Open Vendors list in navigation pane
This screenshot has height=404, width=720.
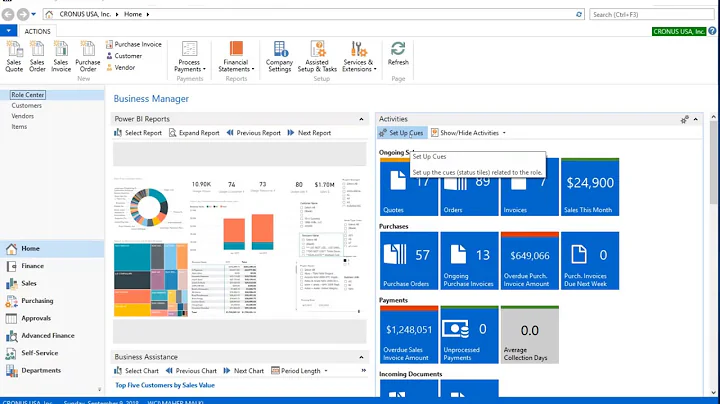click(22, 116)
